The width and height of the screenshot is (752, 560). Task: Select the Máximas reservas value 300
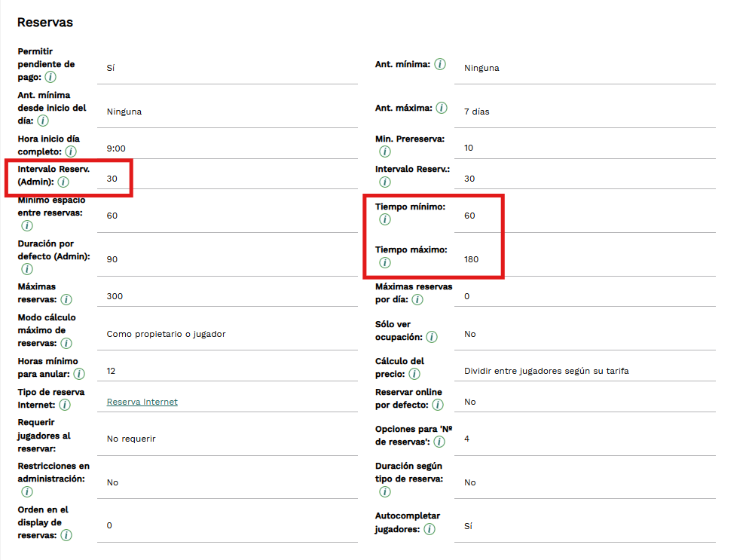click(x=115, y=296)
